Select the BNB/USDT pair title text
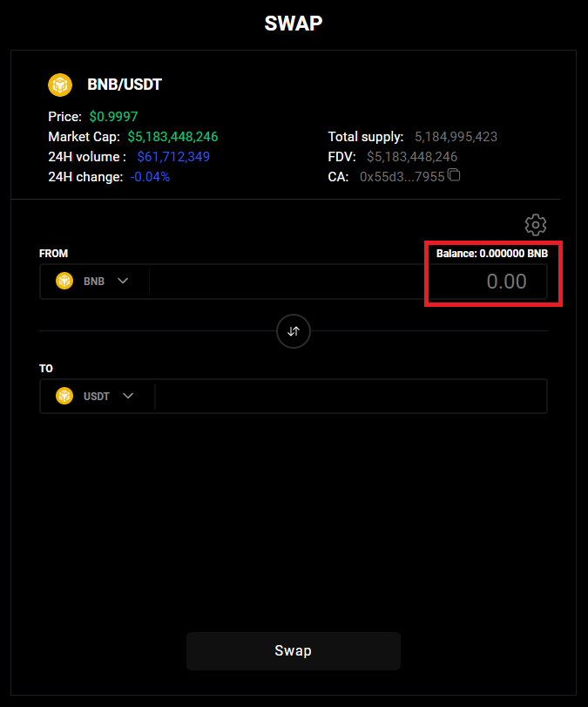Viewport: 588px width, 707px height. [x=125, y=85]
